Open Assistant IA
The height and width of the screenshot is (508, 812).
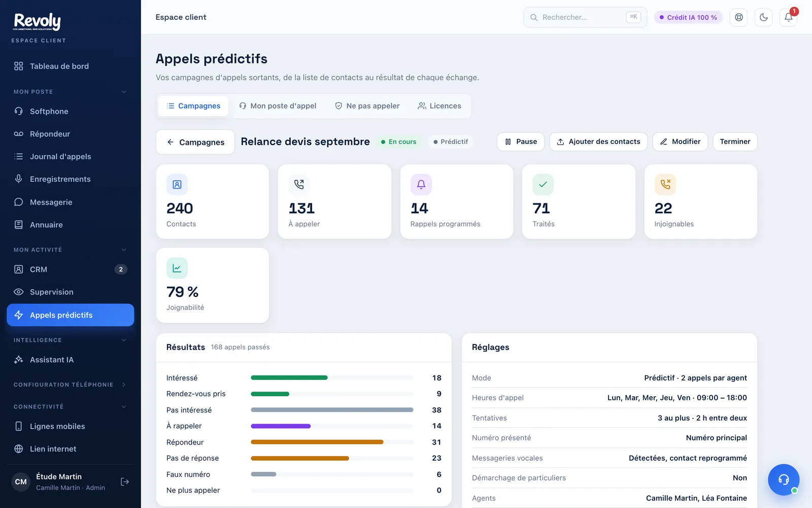coord(71,360)
